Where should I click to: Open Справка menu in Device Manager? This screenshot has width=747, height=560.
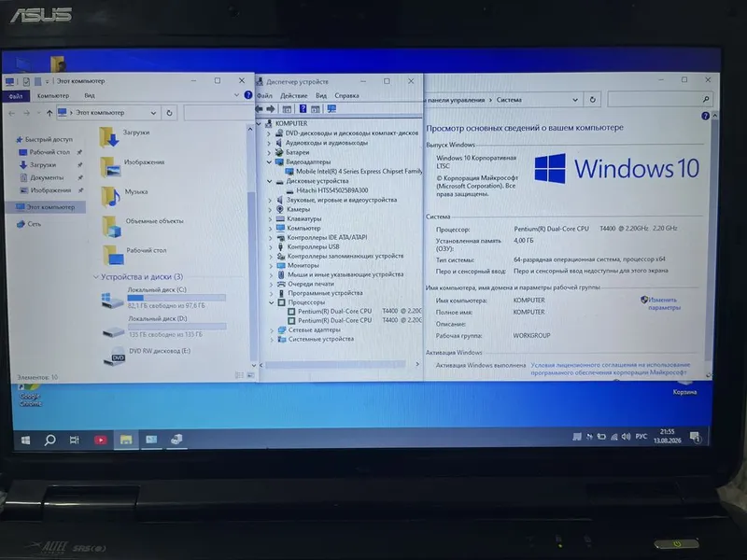(x=346, y=96)
